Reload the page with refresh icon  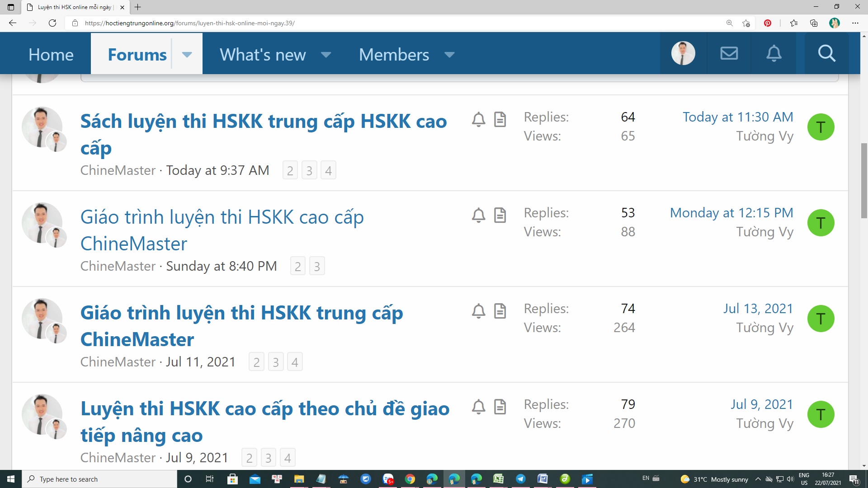coord(52,23)
